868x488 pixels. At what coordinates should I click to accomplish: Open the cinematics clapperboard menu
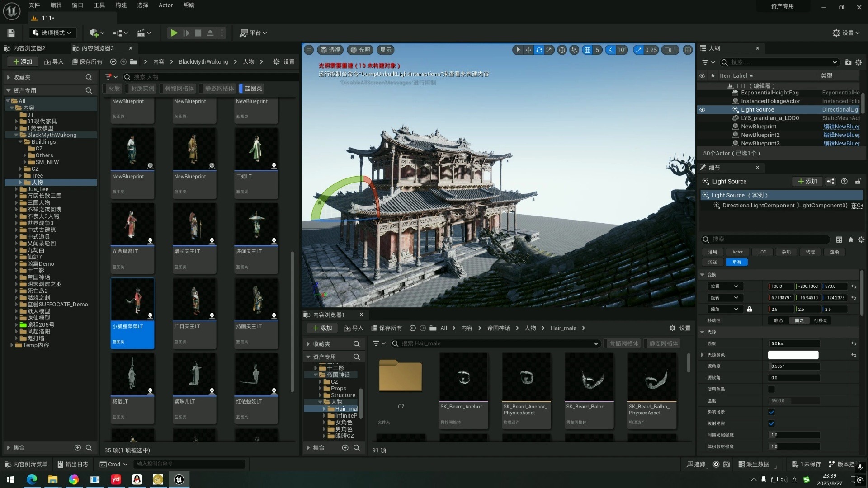[x=144, y=33]
